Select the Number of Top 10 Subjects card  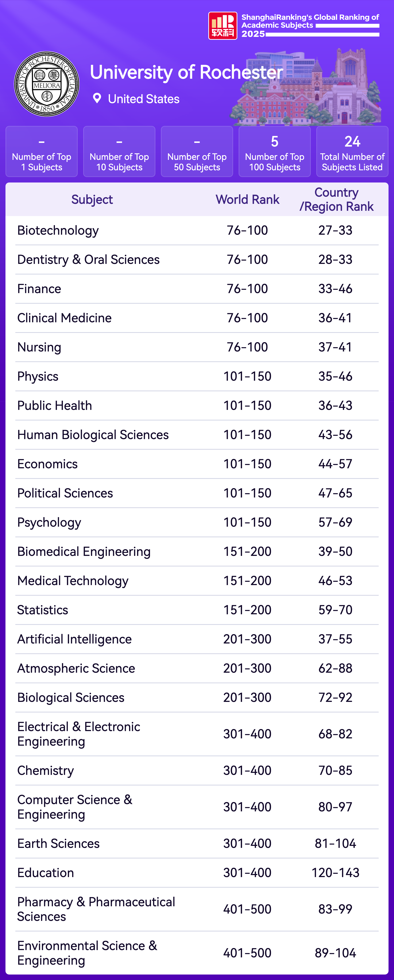pos(119,152)
